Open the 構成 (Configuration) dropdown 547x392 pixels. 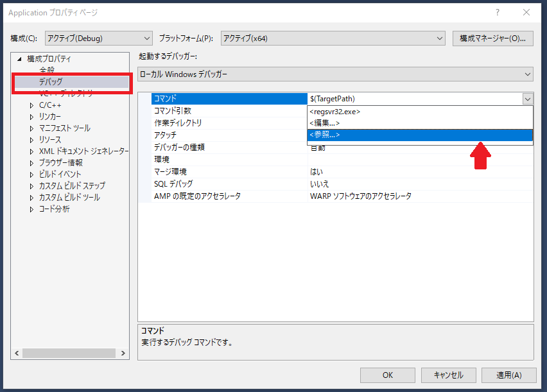tap(99, 38)
